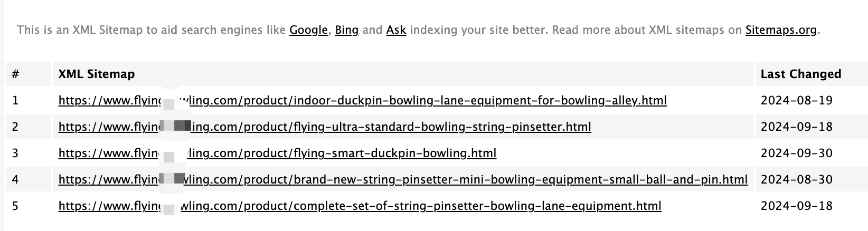Open the Google link
This screenshot has width=868, height=231.
coord(308,30)
